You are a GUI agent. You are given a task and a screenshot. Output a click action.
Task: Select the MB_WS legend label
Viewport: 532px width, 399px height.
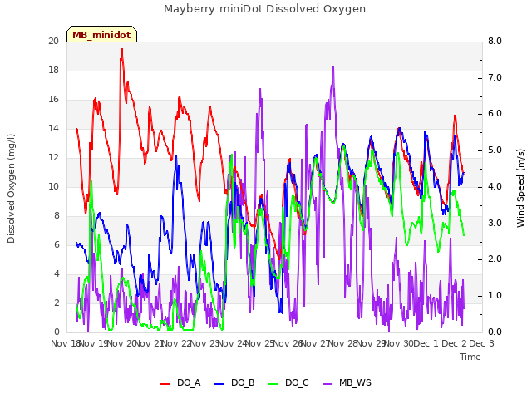[355, 382]
